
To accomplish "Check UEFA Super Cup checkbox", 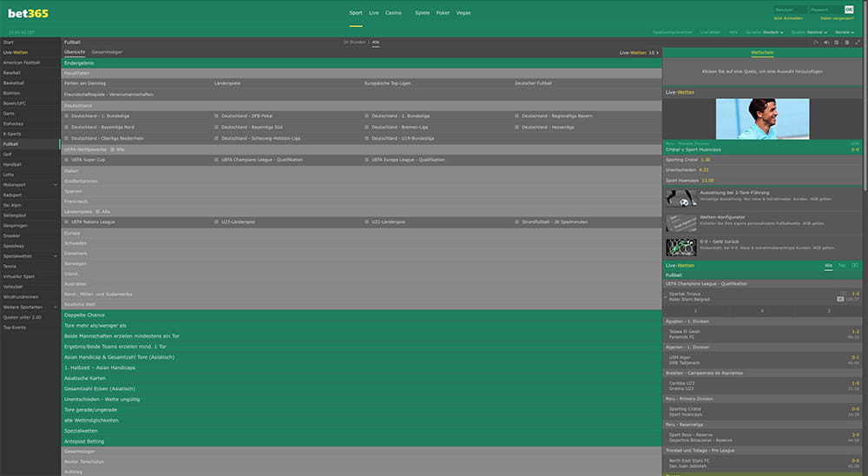I will pos(67,160).
